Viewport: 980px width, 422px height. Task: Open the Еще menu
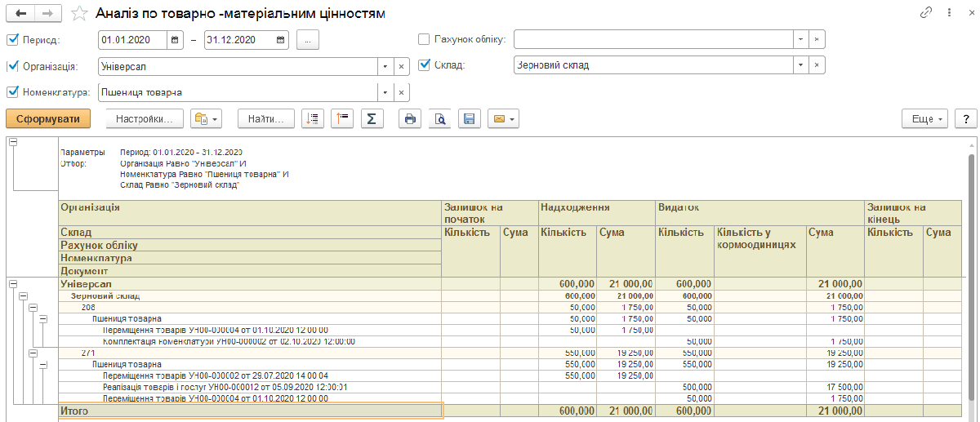pos(924,119)
